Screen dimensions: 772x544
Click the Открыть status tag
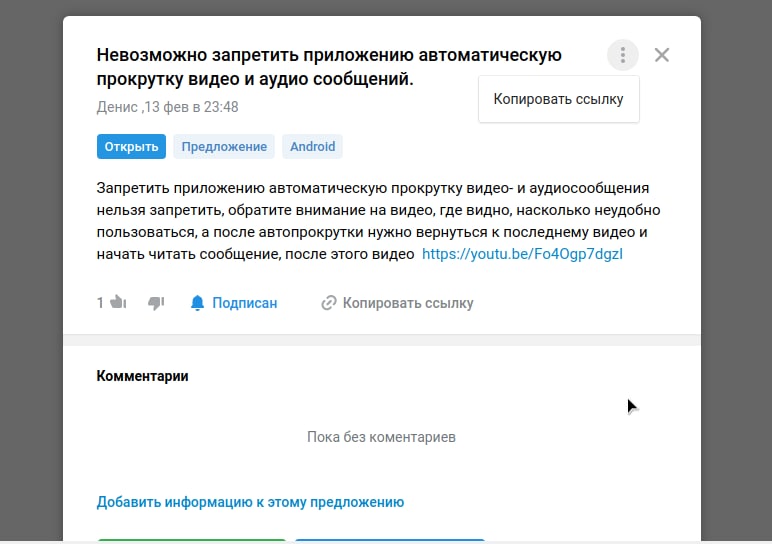coord(131,147)
